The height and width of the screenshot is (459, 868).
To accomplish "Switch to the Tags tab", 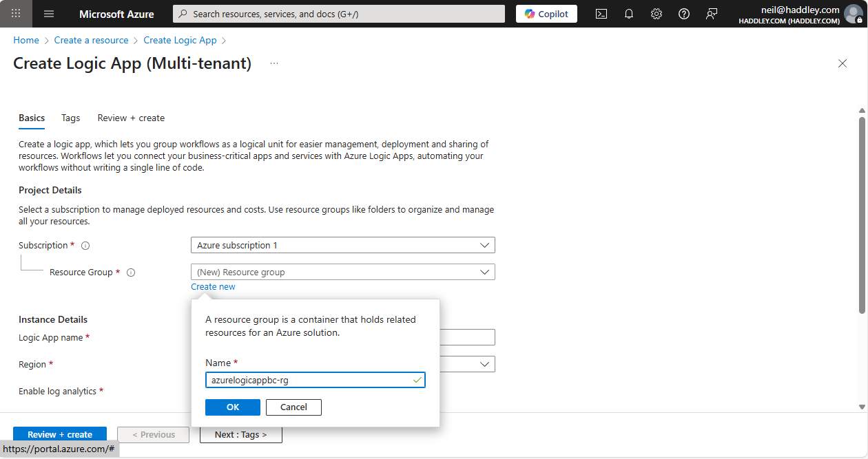I will tap(71, 118).
